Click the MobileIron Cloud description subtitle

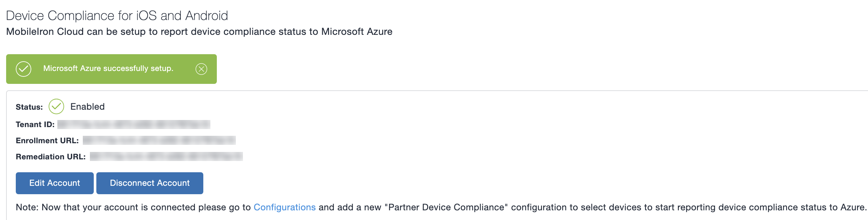[199, 32]
